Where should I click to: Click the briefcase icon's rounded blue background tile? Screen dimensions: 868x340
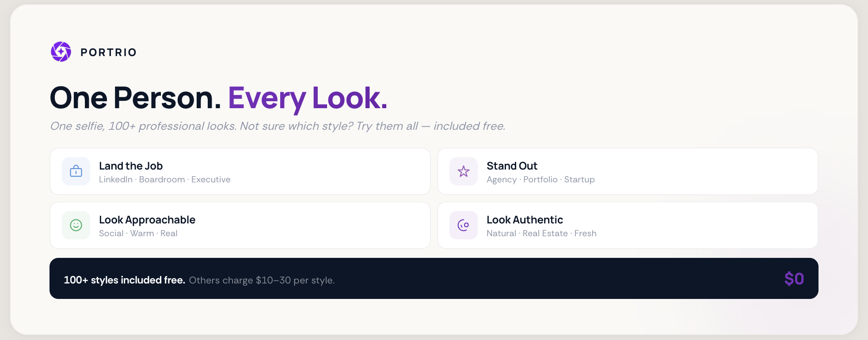coord(76,171)
